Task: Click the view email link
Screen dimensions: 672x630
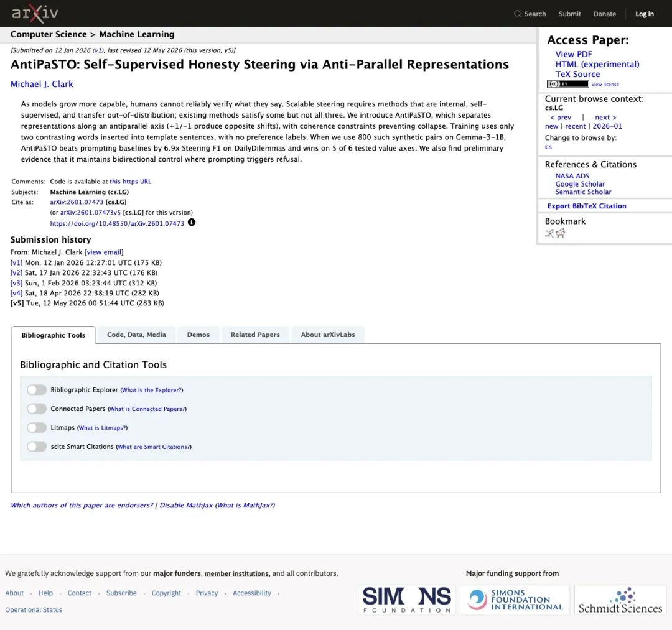Action: [104, 252]
